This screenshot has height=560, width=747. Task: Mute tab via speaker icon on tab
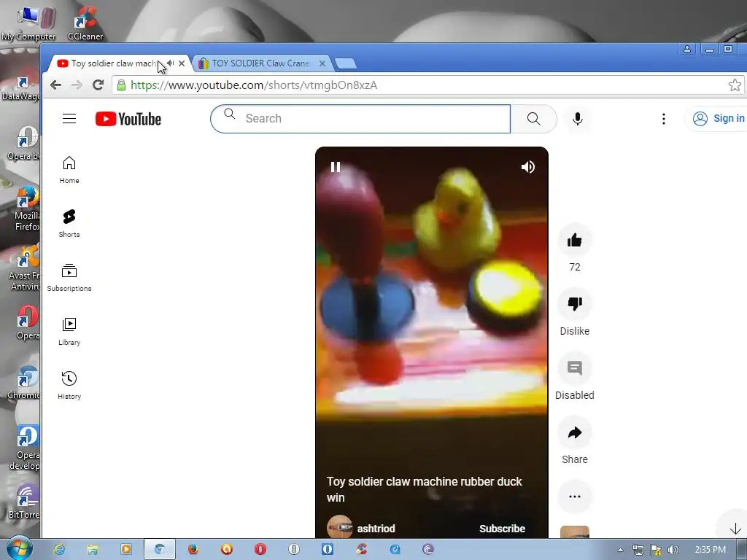[x=170, y=63]
